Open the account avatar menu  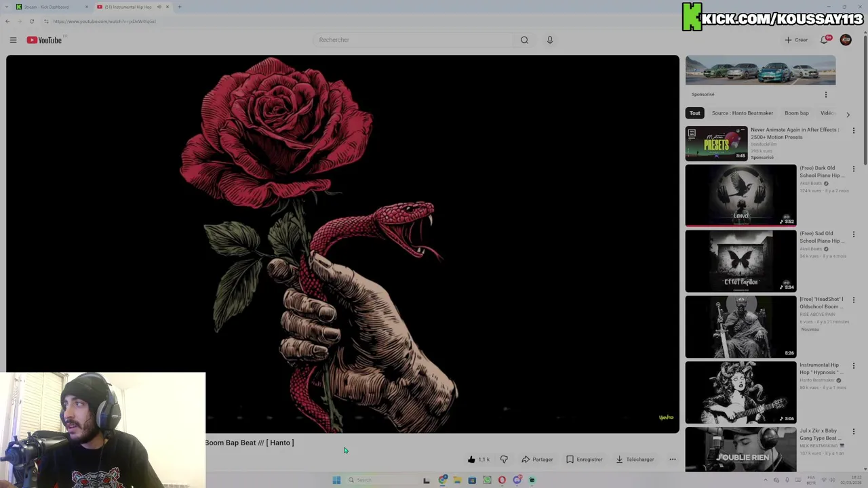click(x=846, y=40)
